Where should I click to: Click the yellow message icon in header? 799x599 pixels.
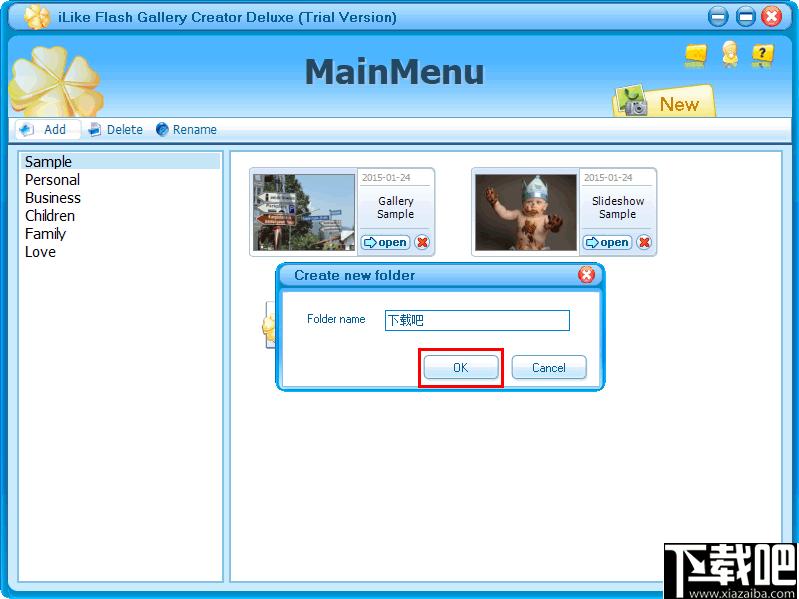coord(696,56)
